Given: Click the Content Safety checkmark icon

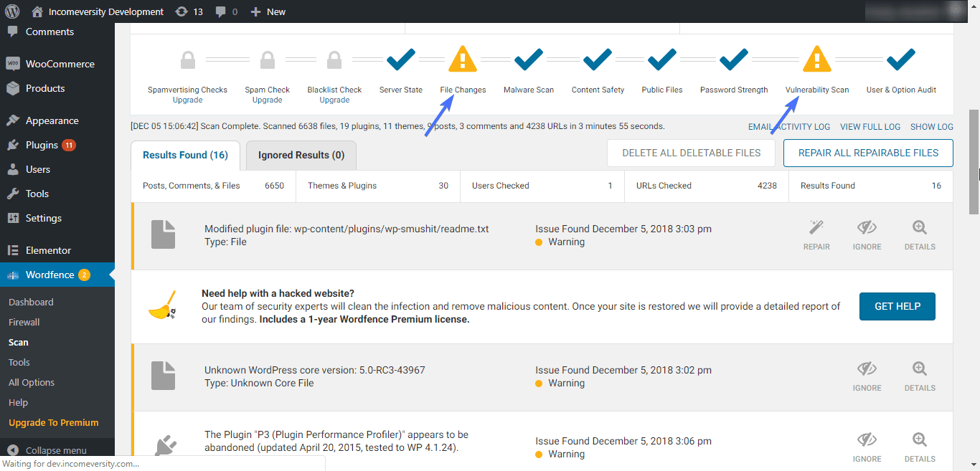Looking at the screenshot, I should pos(598,59).
